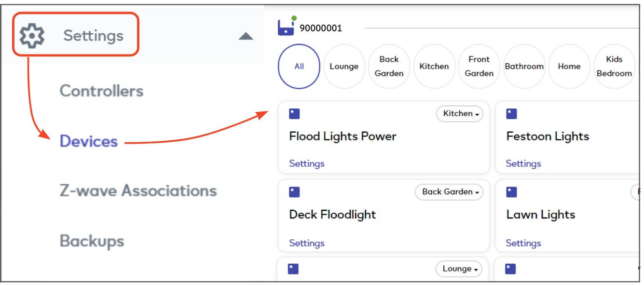Open Settings link for Flood Lights Power

(307, 163)
